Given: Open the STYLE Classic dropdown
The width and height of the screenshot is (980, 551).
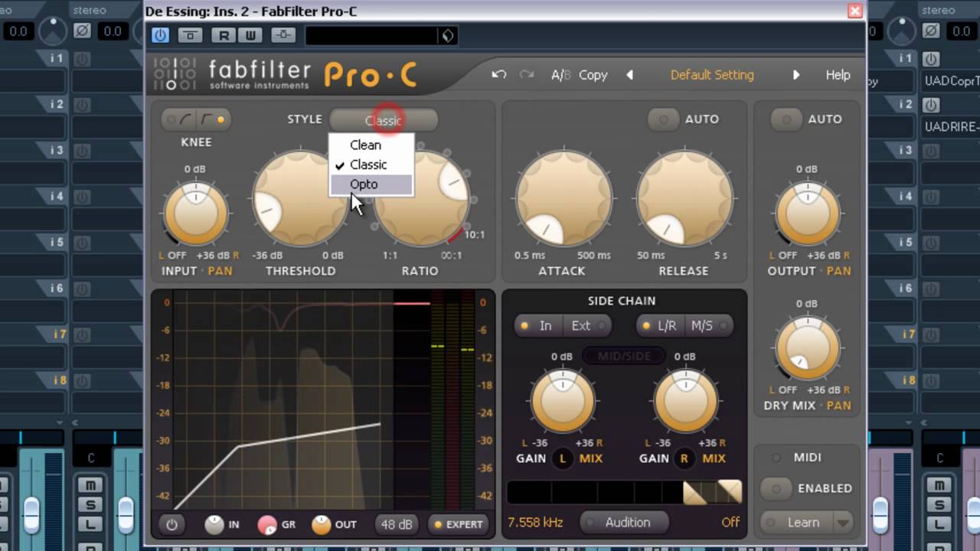Looking at the screenshot, I should (x=384, y=120).
